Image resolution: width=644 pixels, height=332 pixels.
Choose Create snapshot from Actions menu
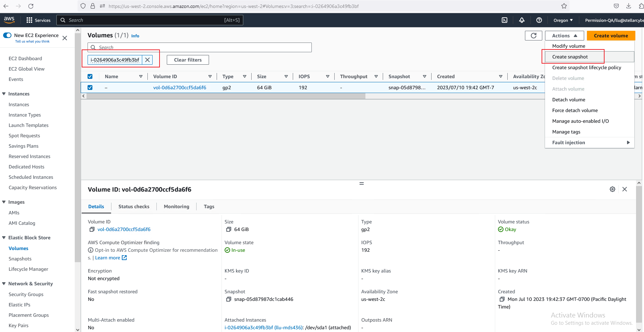click(x=570, y=57)
